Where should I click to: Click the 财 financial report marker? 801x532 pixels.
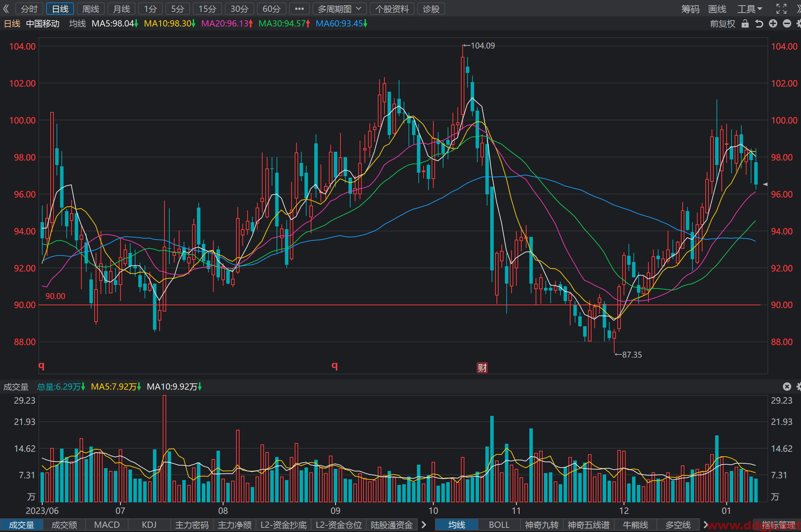[482, 367]
